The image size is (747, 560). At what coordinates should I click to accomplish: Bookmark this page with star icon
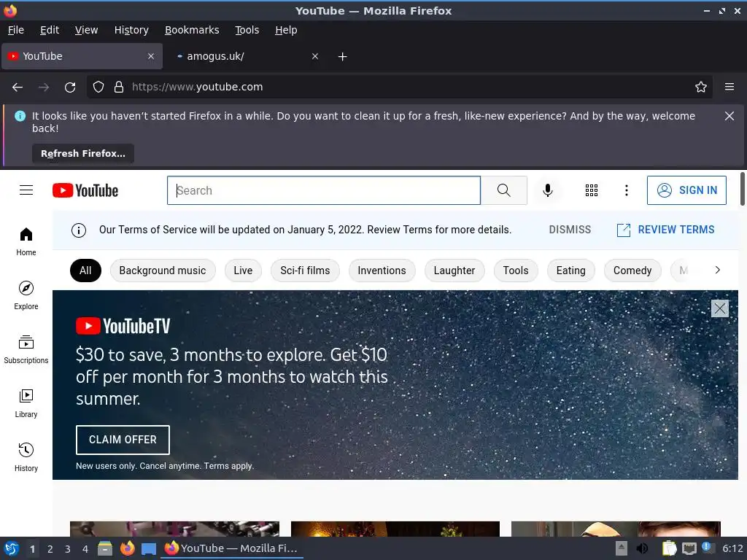tap(701, 87)
